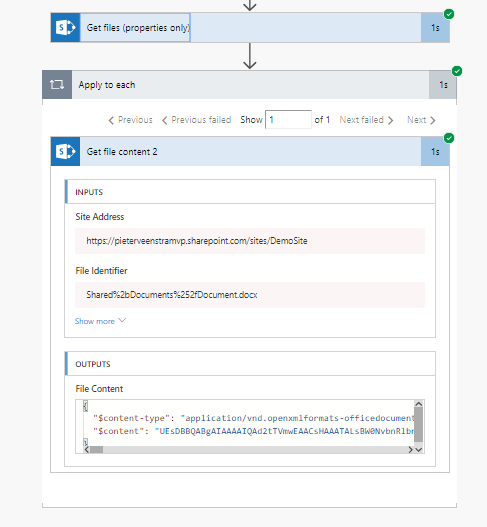Go to Next iteration
The image size is (487, 527).
(421, 120)
